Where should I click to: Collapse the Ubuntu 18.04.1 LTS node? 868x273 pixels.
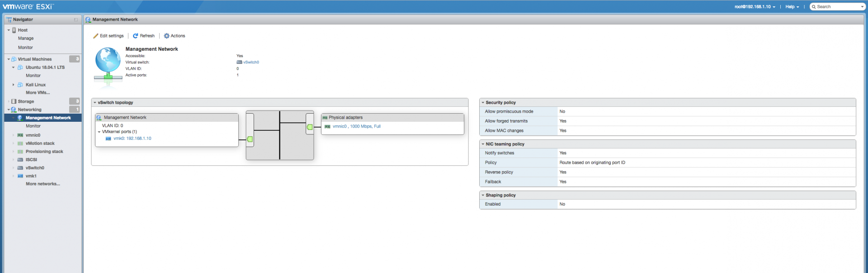pyautogui.click(x=13, y=67)
